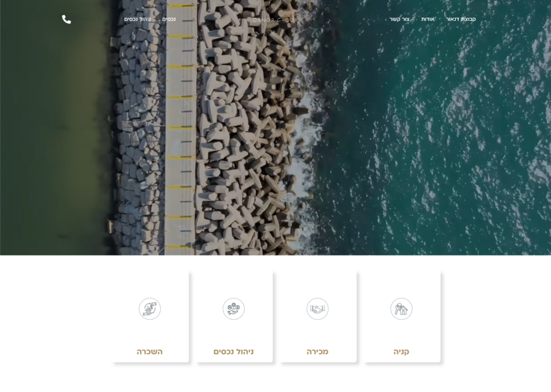Screen dimensions: 551x392
Task: Click the מכירה card title
Action: [317, 351]
